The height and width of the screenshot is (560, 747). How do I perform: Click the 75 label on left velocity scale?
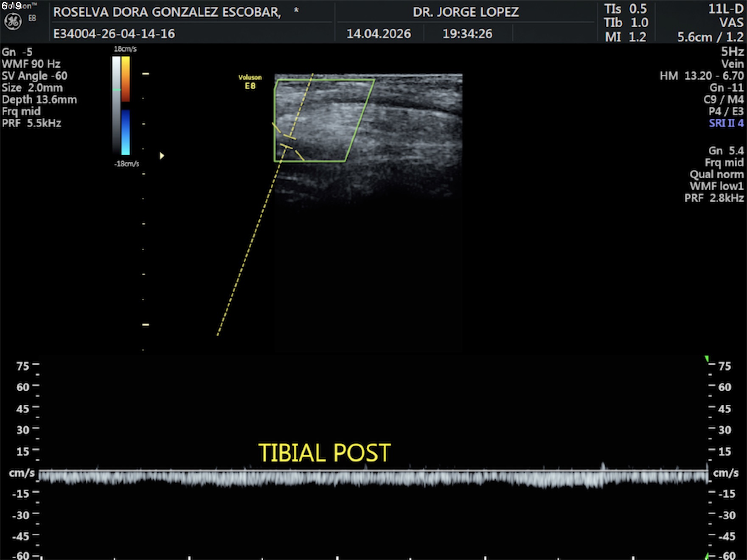(22, 366)
